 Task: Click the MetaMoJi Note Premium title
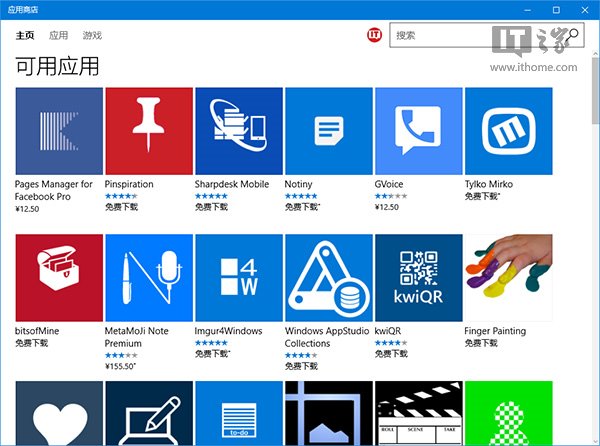pos(137,337)
